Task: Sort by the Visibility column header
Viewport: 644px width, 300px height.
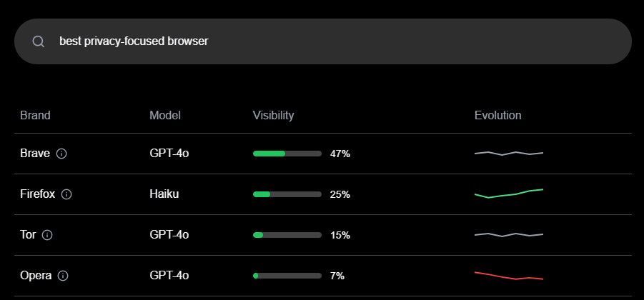Action: [273, 115]
